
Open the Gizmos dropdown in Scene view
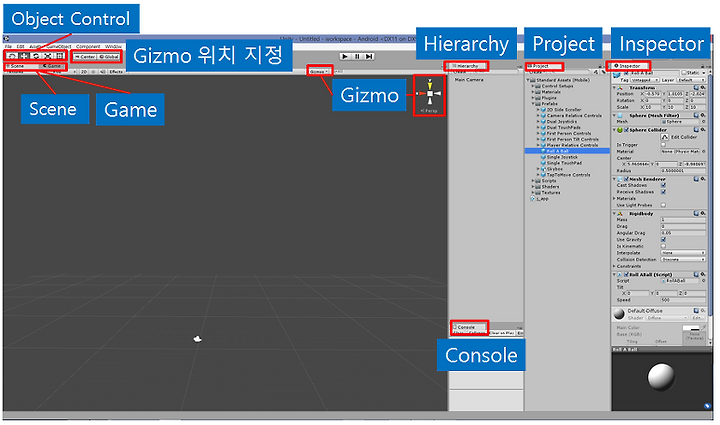(x=319, y=72)
